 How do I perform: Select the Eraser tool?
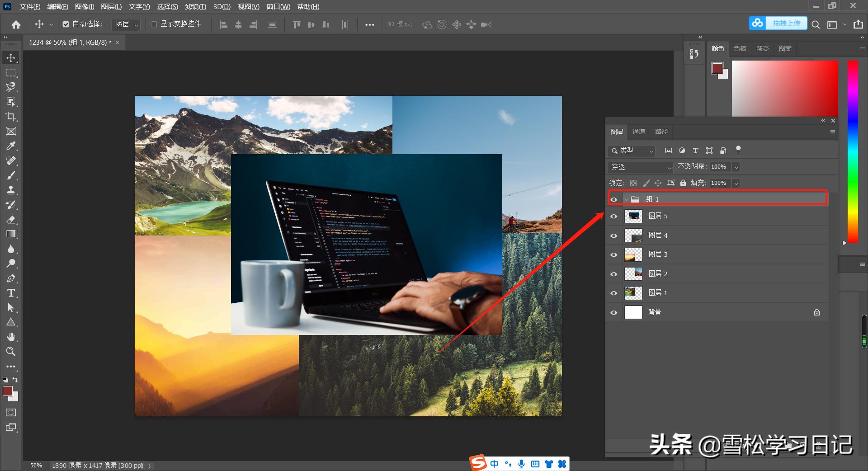click(11, 220)
